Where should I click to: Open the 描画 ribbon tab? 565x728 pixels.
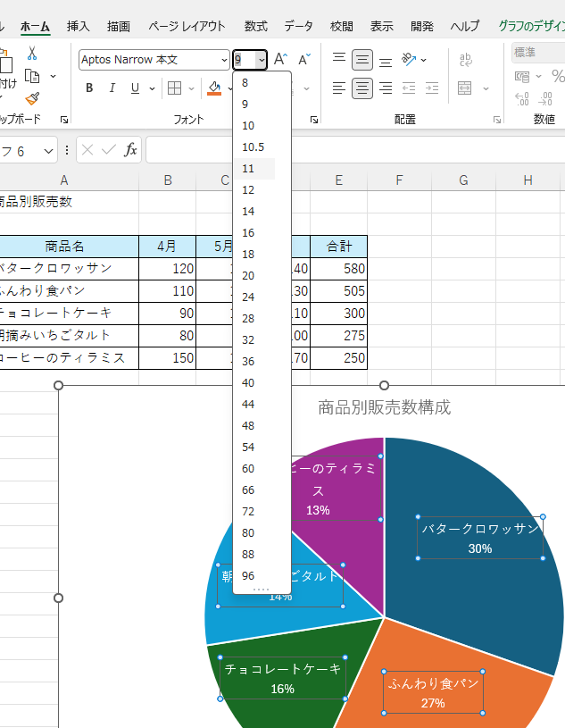click(x=119, y=27)
